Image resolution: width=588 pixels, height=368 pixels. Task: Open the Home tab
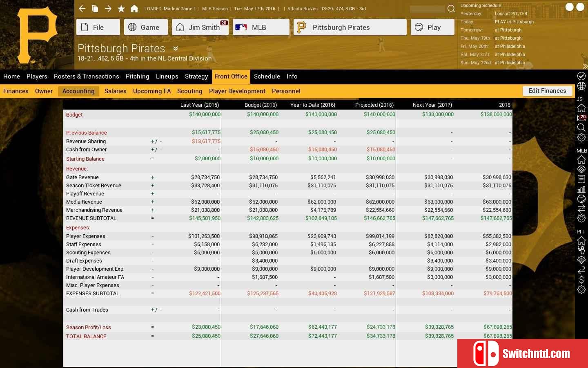pos(11,76)
